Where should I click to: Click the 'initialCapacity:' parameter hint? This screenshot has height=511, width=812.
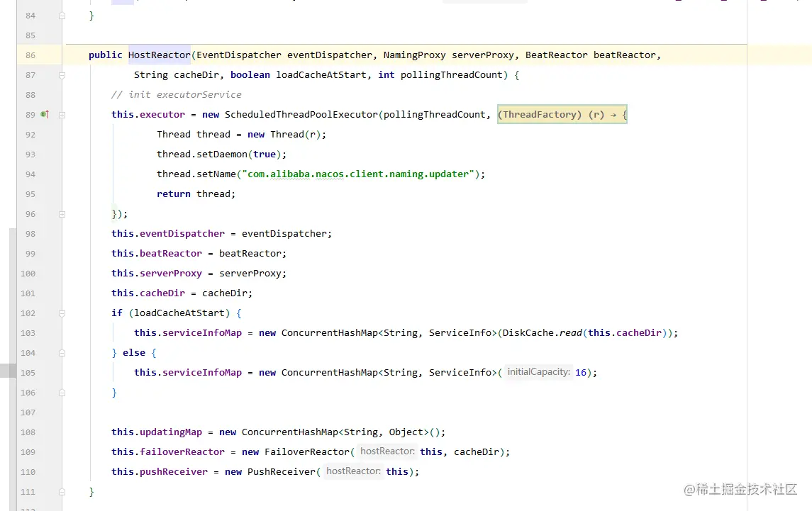point(538,371)
